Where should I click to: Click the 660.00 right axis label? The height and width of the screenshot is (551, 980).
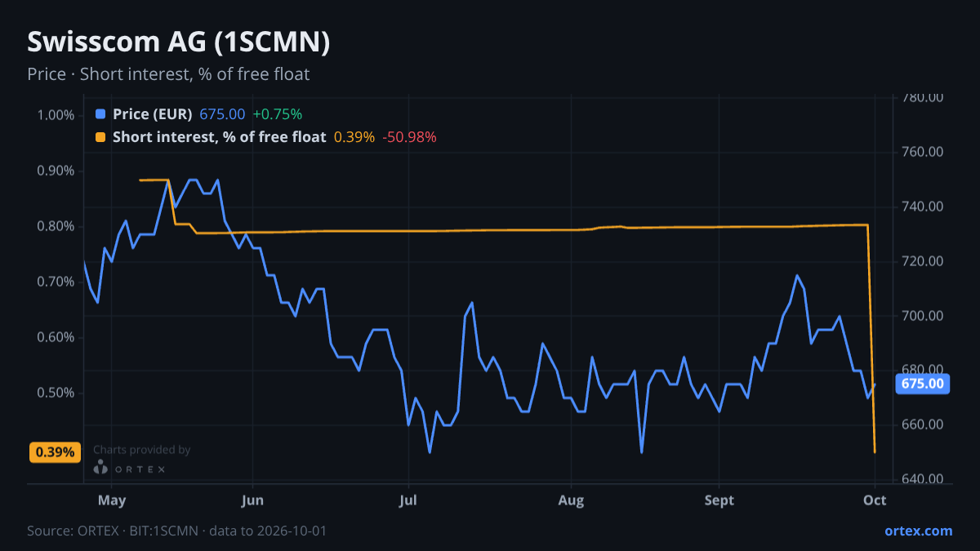click(923, 424)
